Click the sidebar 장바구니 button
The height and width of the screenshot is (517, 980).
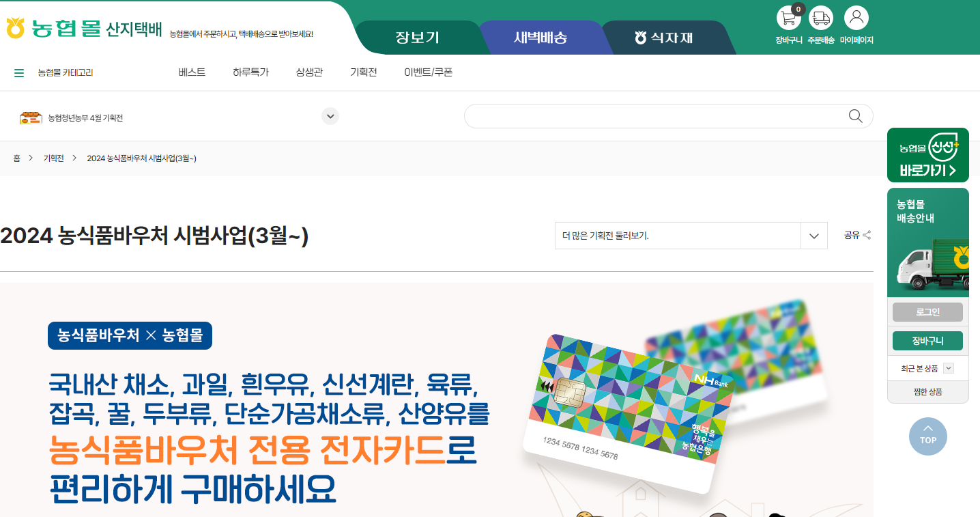coord(927,341)
